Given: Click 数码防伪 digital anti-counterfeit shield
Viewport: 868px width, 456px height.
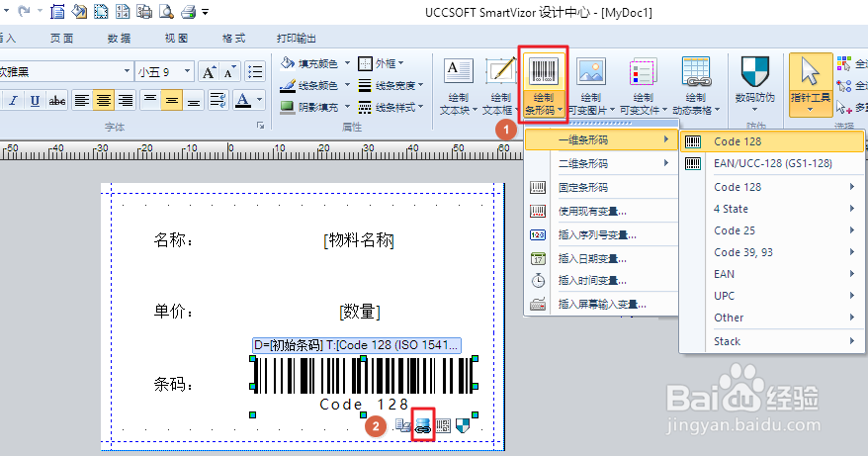Looking at the screenshot, I should point(755,83).
